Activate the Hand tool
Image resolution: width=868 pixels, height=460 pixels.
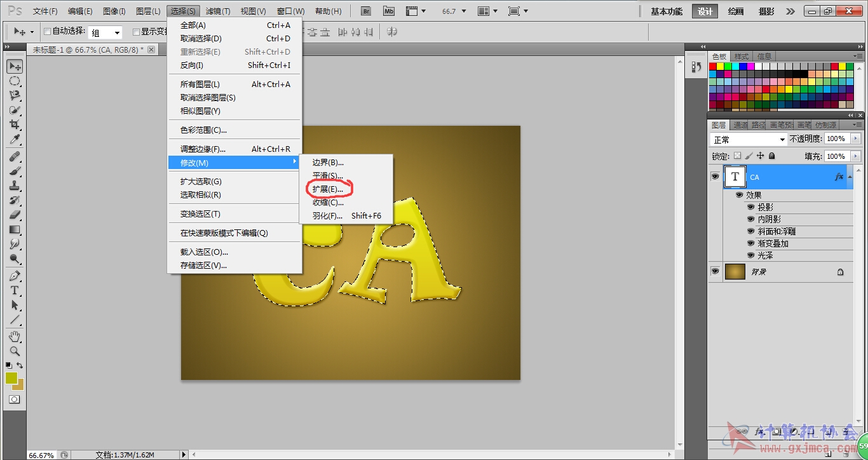tap(15, 335)
